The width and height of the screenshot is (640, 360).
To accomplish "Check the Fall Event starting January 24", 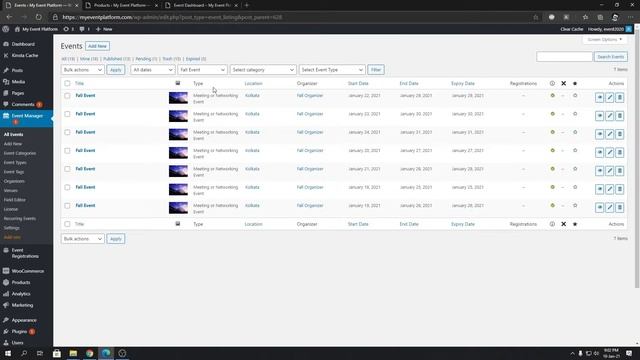I will tap(67, 132).
